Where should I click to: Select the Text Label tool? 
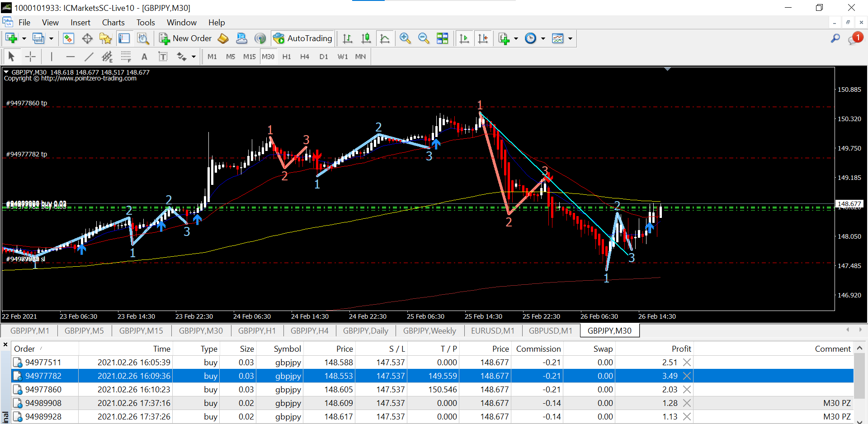[163, 57]
